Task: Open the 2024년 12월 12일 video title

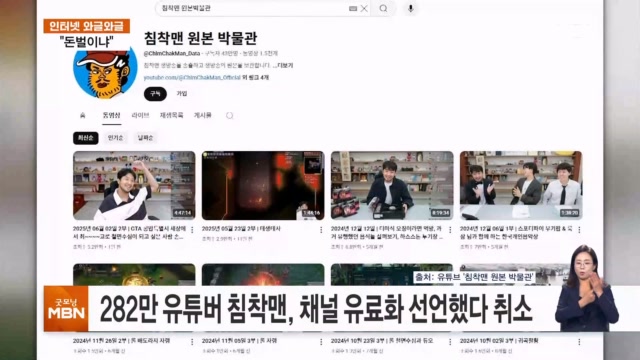Action: [387, 233]
